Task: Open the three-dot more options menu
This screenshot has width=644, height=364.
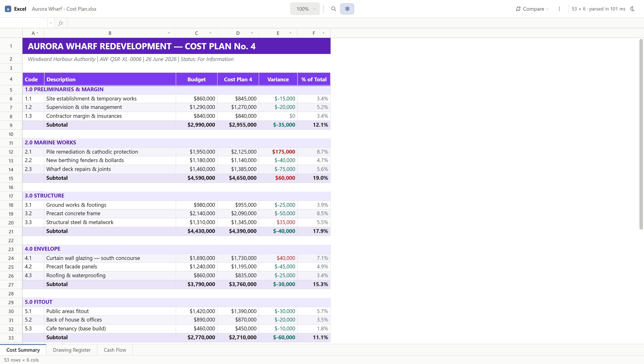Action: (x=559, y=9)
